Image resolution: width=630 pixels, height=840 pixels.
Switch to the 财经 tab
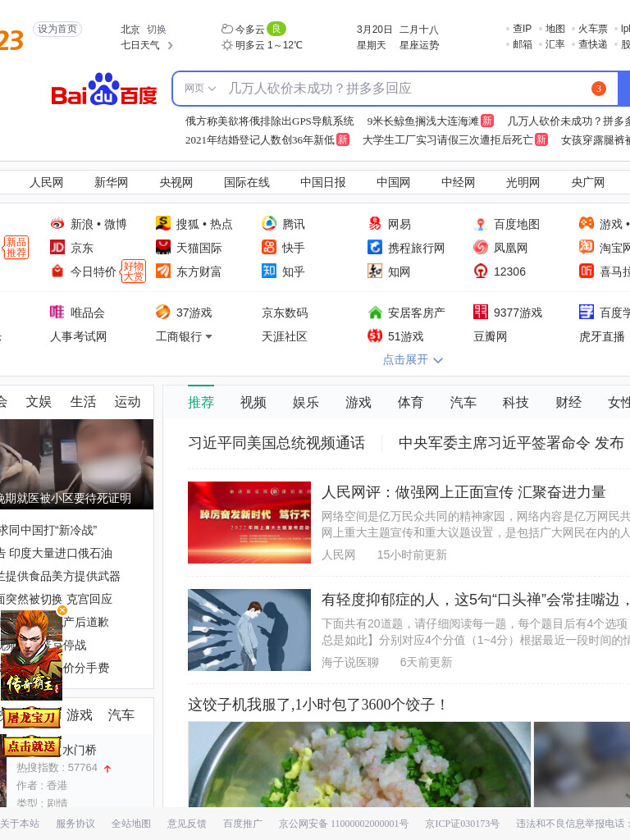568,402
